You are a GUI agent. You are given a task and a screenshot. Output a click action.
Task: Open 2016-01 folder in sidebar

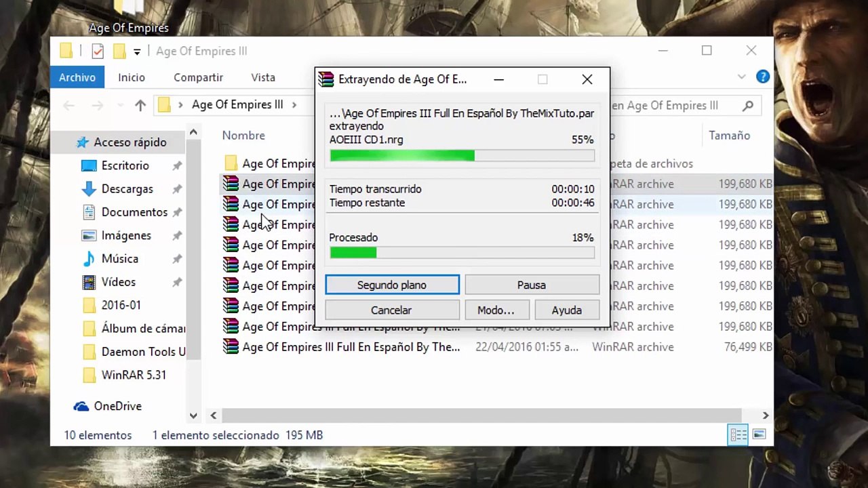click(121, 305)
